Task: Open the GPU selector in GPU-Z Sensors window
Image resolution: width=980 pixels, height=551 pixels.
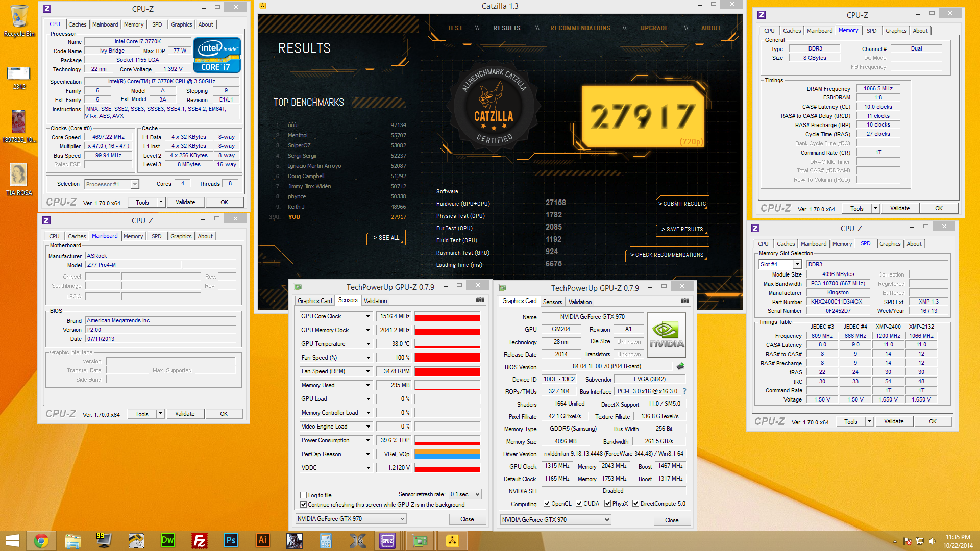Action: [351, 518]
